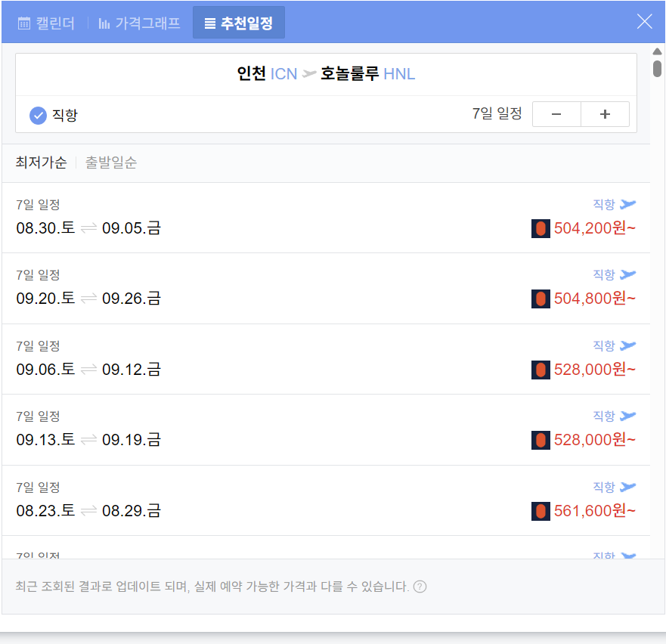Image resolution: width=666 pixels, height=644 pixels.
Task: Click the 528,000원 price for 09.13 departure
Action: pyautogui.click(x=595, y=440)
